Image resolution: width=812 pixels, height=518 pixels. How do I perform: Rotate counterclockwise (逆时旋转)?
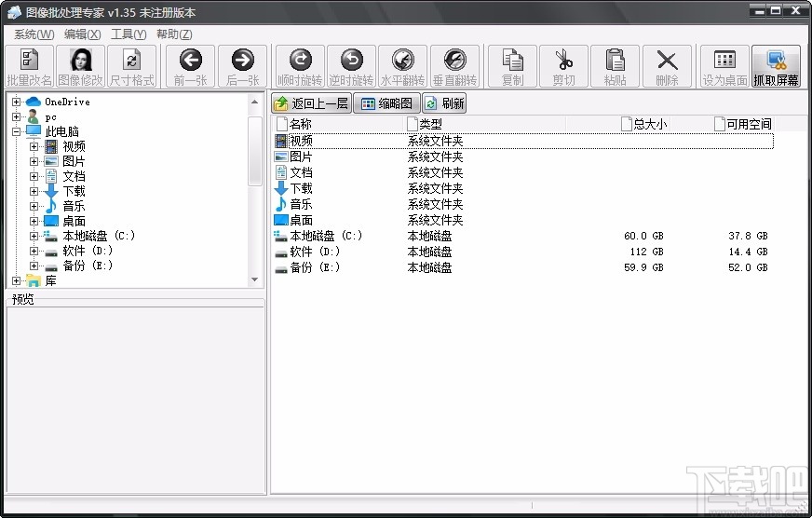click(x=351, y=66)
